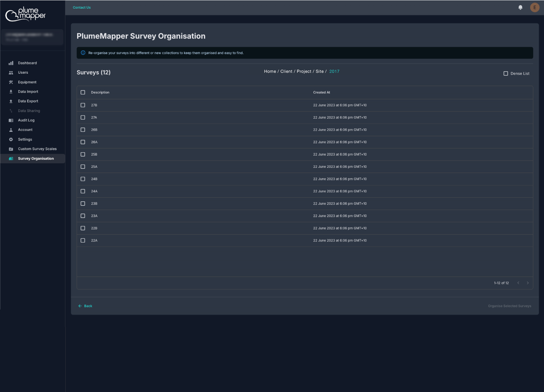
Task: Click the Back button label
Action: coord(88,306)
